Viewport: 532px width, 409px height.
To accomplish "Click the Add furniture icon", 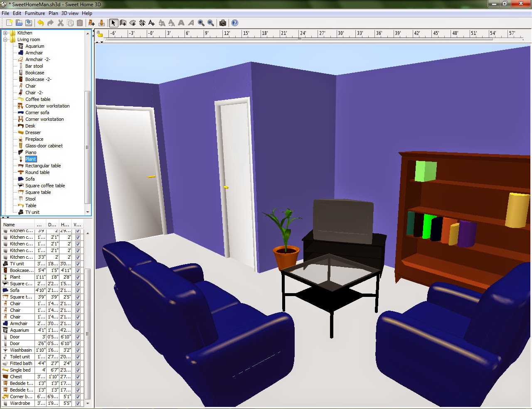I will 91,23.
